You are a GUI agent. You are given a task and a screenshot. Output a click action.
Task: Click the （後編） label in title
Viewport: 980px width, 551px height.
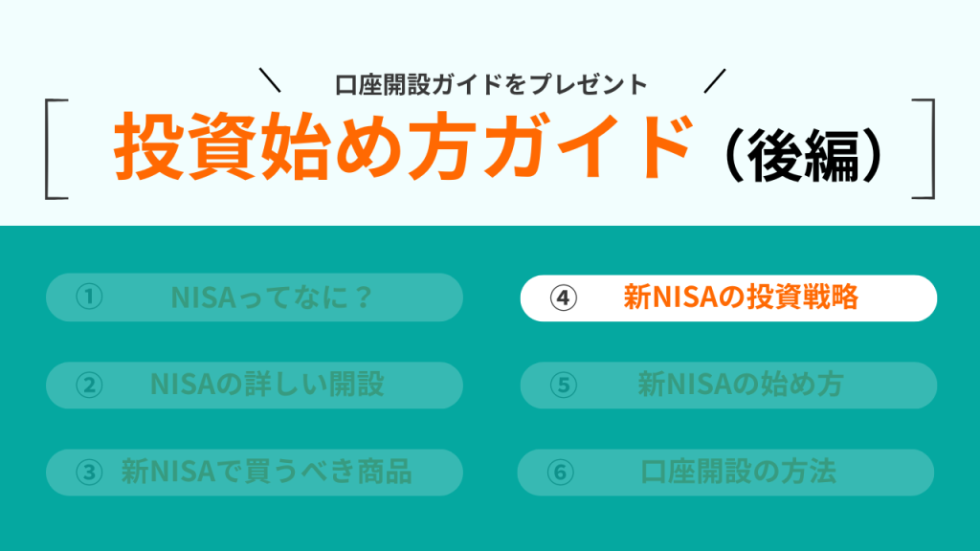pos(801,152)
